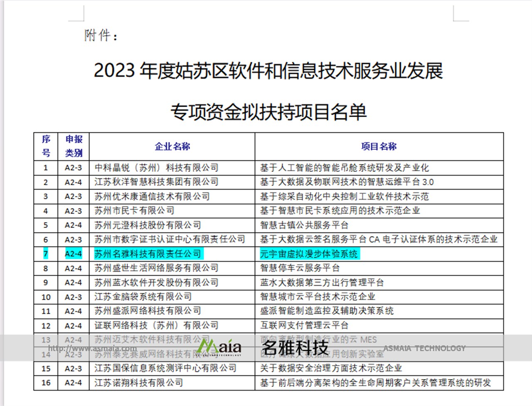Click 苏州盛派网络科技有限公司
The height and width of the screenshot is (406, 532).
click(148, 311)
